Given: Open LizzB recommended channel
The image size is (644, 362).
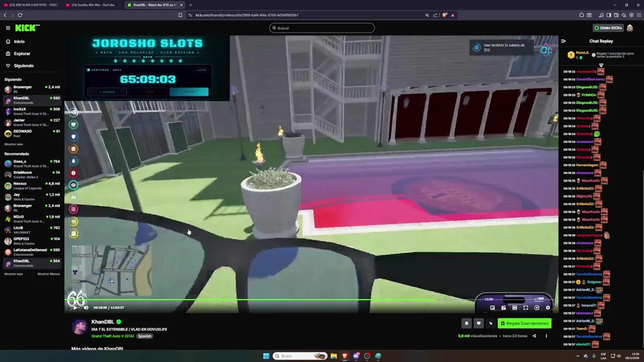Looking at the screenshot, I should pyautogui.click(x=32, y=230).
